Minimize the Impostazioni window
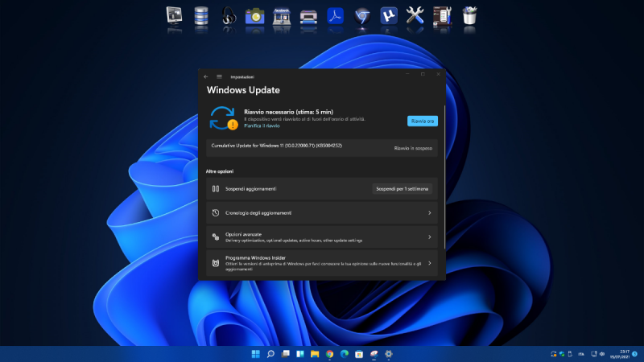The image size is (644, 362). [407, 74]
